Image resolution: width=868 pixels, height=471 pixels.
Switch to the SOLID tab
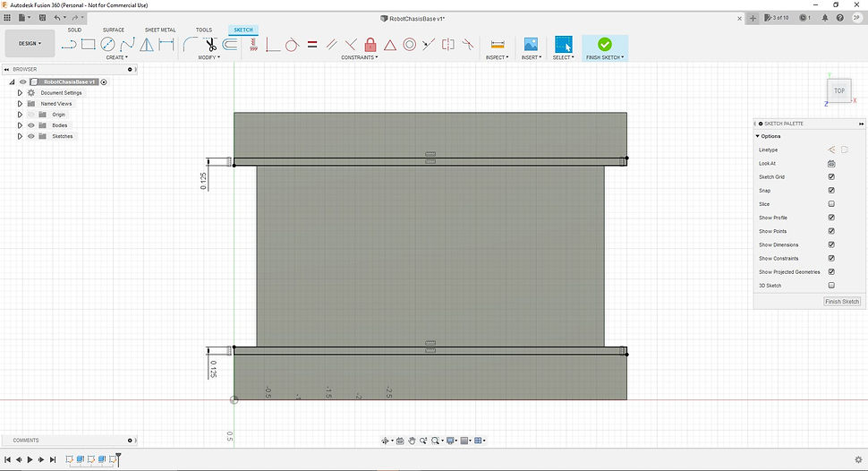75,30
